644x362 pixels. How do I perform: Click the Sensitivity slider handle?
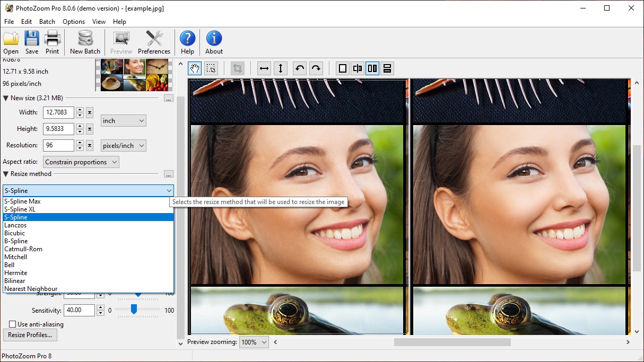[x=134, y=310]
